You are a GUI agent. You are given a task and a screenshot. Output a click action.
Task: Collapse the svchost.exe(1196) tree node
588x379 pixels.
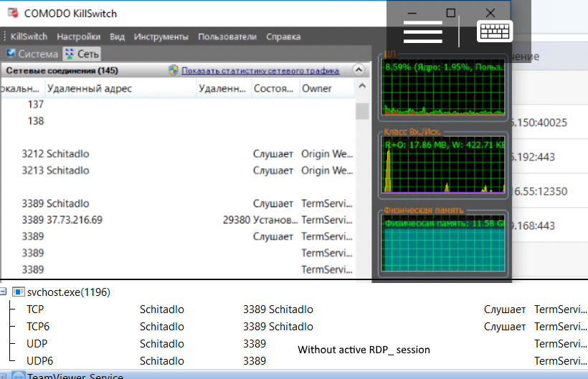tap(3, 292)
